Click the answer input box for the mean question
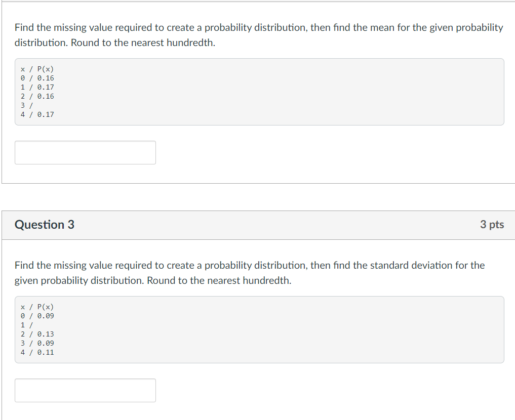This screenshot has width=515, height=420. click(x=85, y=152)
